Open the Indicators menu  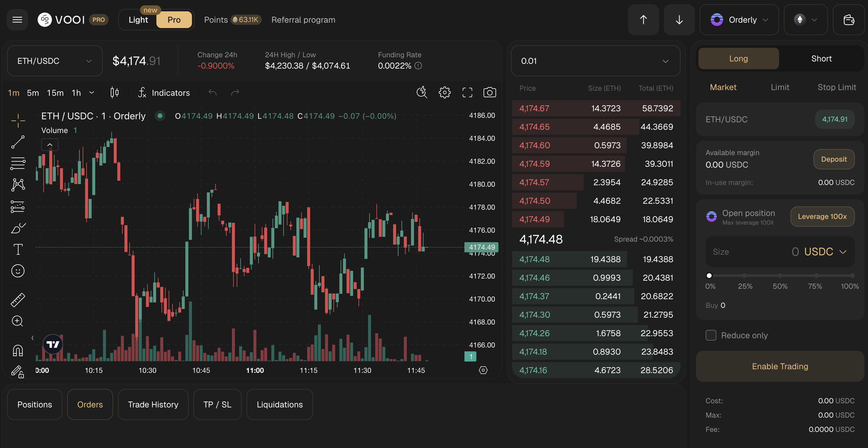(164, 92)
